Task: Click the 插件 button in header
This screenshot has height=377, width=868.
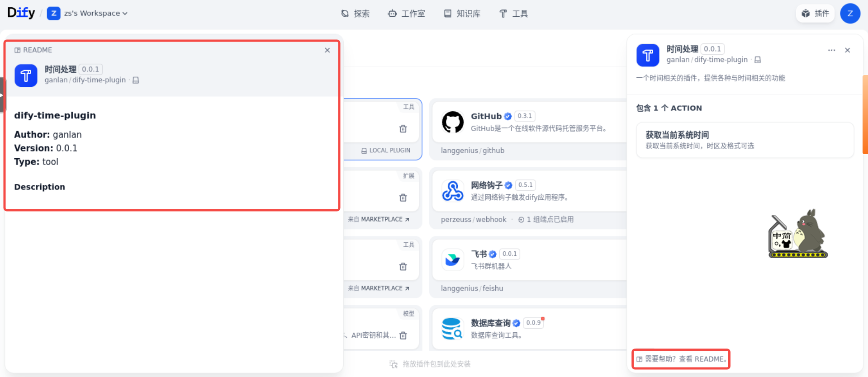Action: click(x=815, y=14)
